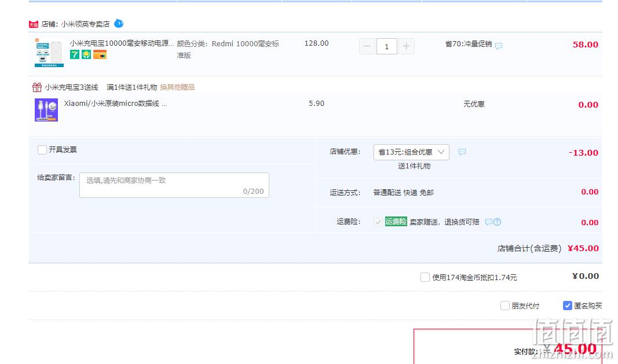
Task: Open the 小米充电宝10000毫安移动电源 product title
Action: point(122,43)
